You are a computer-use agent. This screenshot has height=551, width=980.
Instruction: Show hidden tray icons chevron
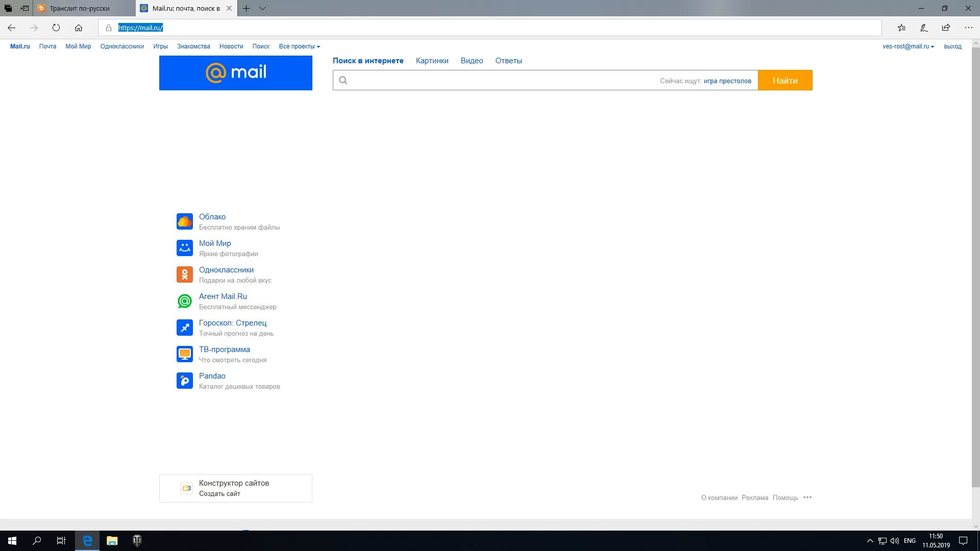[x=870, y=541]
